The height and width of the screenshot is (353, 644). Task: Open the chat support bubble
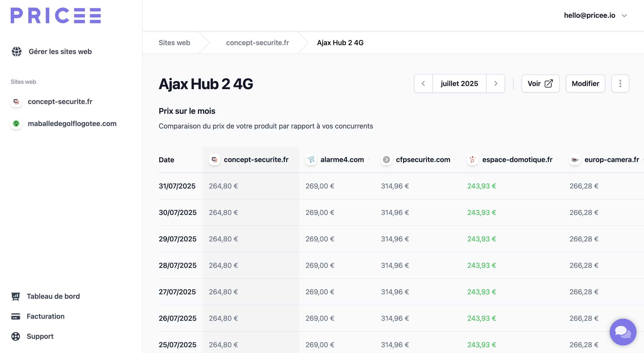point(623,332)
